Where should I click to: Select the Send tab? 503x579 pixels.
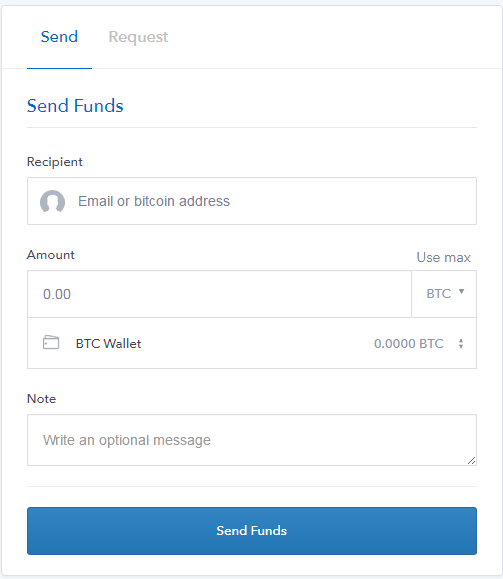[x=59, y=37]
